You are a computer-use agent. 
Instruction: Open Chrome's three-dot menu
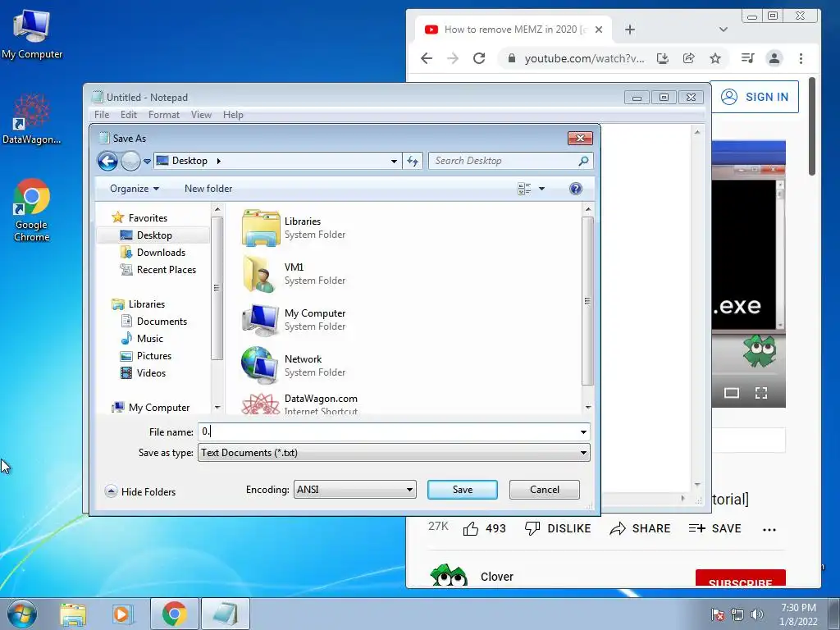coord(801,58)
